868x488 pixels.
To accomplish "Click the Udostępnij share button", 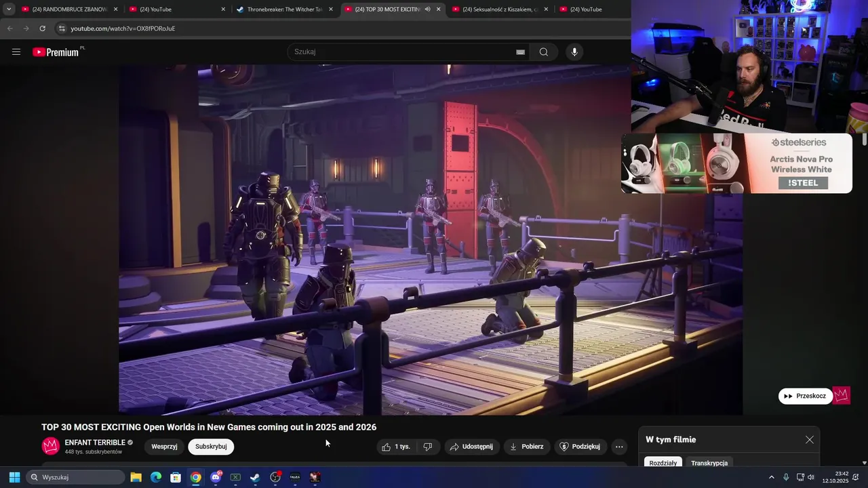I will (472, 447).
